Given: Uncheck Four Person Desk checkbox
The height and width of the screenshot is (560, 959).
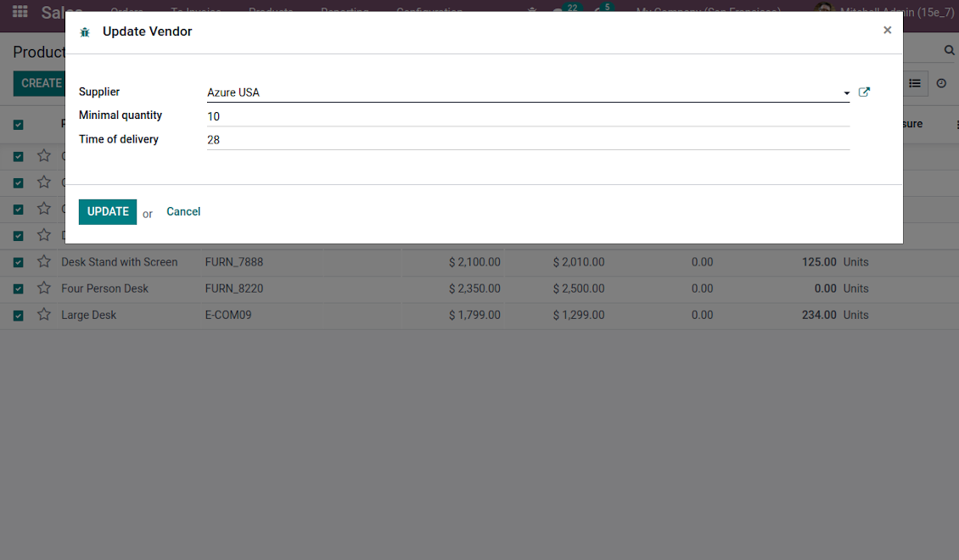Looking at the screenshot, I should [x=19, y=288].
